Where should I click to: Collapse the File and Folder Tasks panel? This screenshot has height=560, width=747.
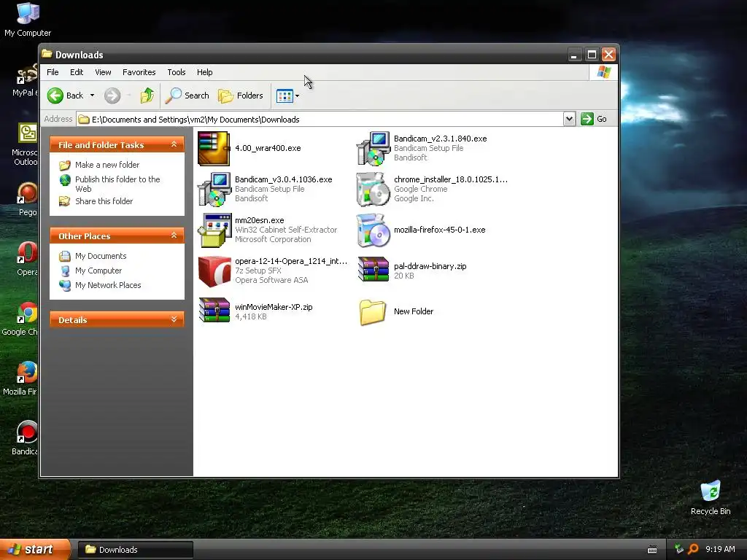pos(174,144)
